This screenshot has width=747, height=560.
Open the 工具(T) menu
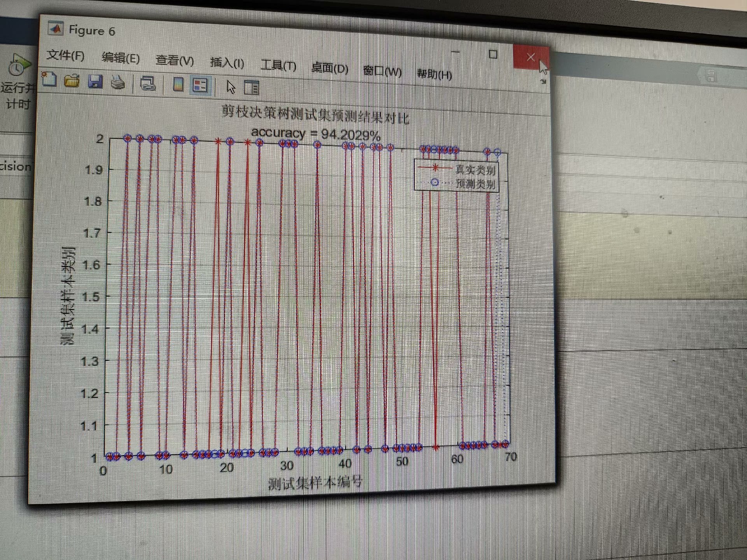(x=278, y=66)
